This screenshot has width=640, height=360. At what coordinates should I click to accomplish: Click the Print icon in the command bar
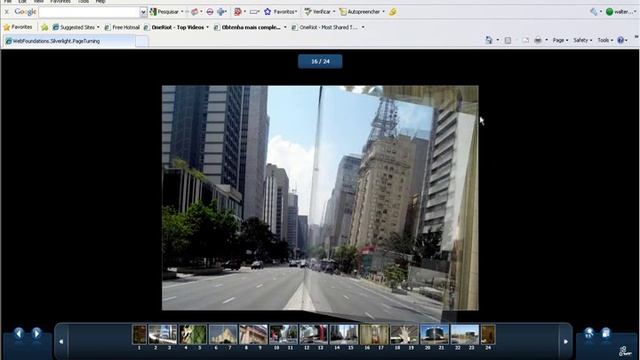[x=538, y=40]
